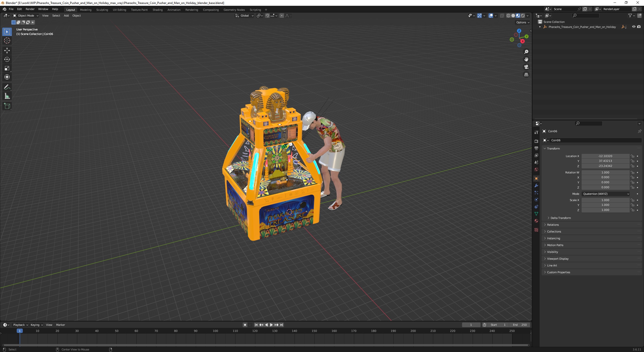Toggle proportional editing in header
This screenshot has width=644, height=352.
pyautogui.click(x=282, y=16)
